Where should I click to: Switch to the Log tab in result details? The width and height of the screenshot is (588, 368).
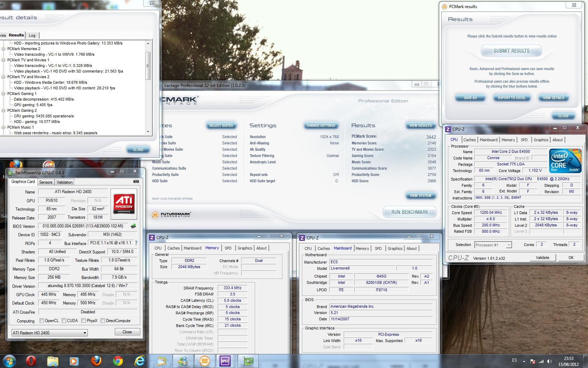coord(32,35)
